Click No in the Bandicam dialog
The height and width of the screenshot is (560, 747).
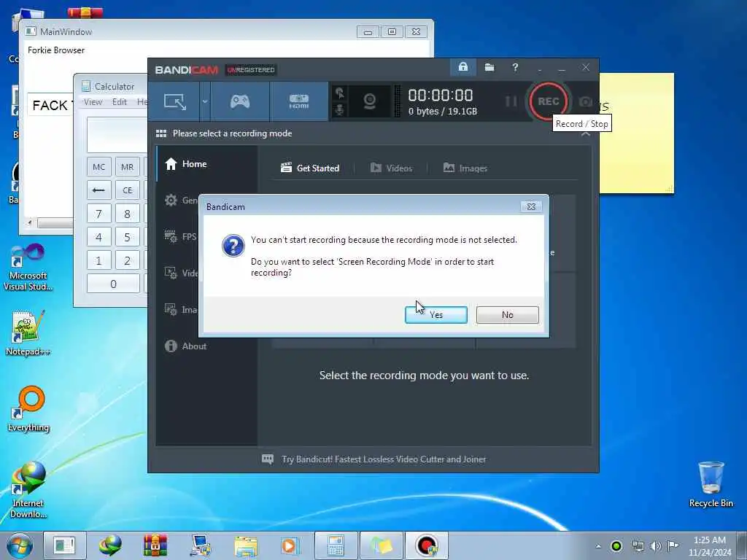[x=508, y=315]
